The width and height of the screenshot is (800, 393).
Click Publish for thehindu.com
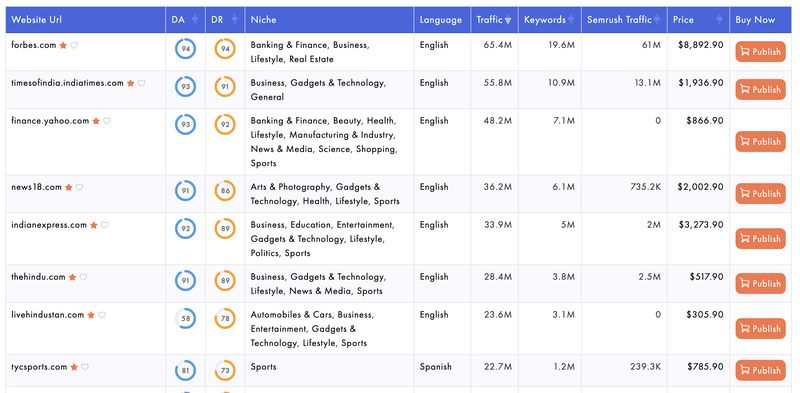760,283
